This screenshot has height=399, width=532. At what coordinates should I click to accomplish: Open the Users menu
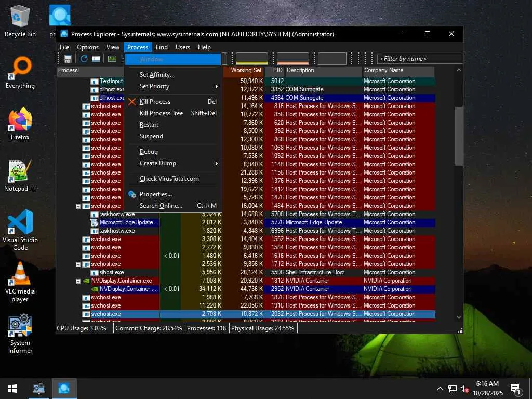(182, 47)
